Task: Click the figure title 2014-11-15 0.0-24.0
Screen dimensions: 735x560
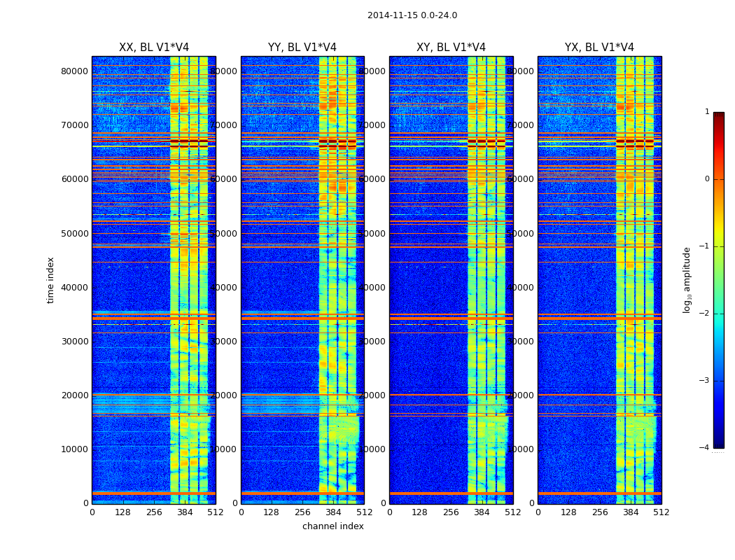Action: (x=412, y=15)
